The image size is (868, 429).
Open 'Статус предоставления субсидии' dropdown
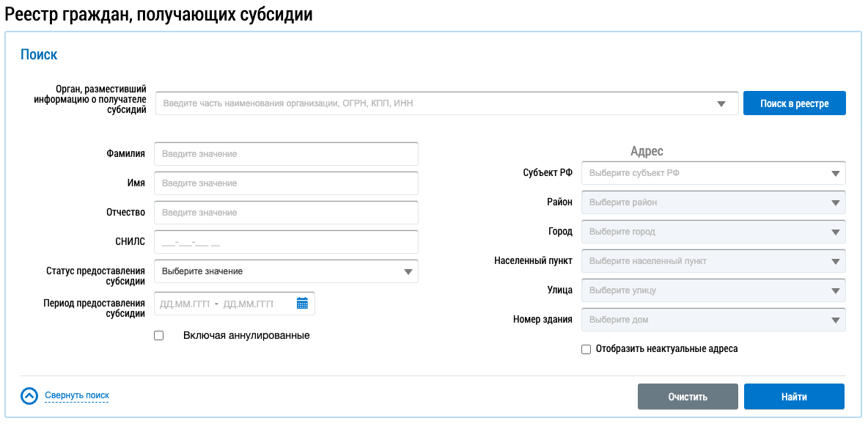tap(286, 271)
